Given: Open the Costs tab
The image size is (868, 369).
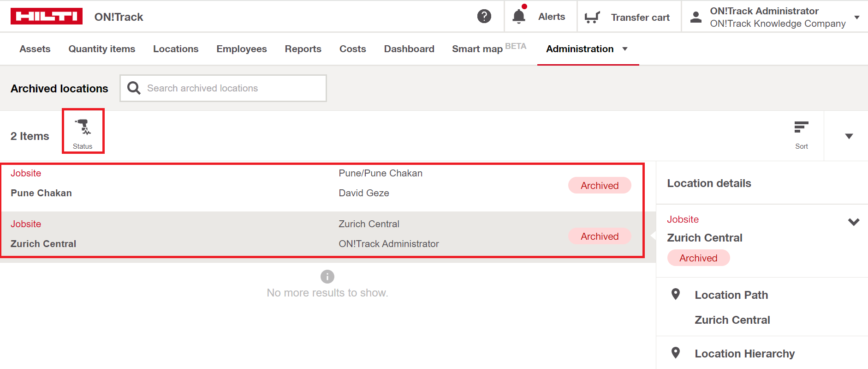Looking at the screenshot, I should (x=353, y=49).
